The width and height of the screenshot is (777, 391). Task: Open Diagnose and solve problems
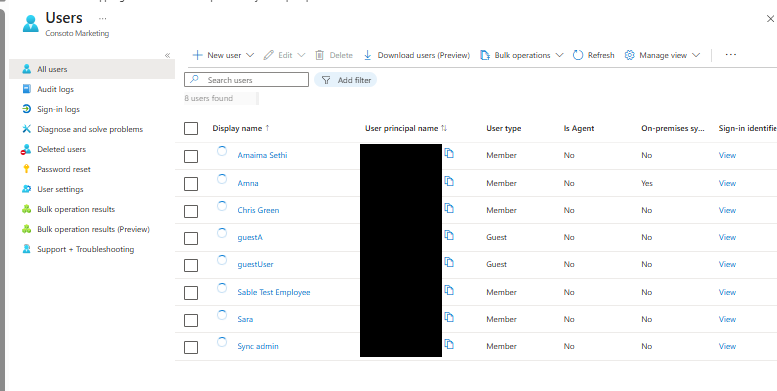92,129
